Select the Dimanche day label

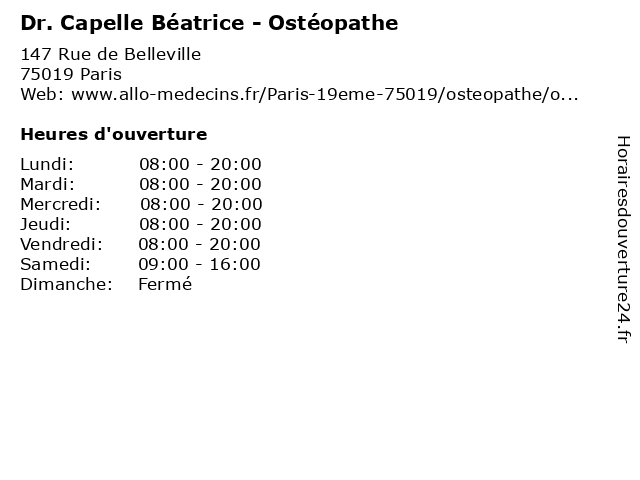click(66, 284)
